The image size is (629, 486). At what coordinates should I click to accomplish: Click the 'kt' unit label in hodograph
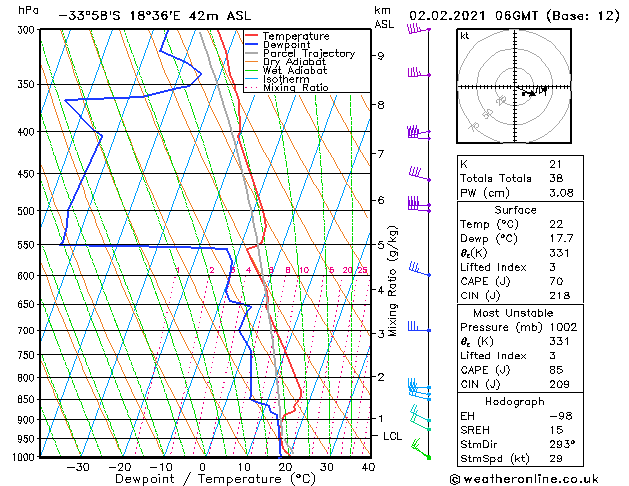click(x=465, y=36)
